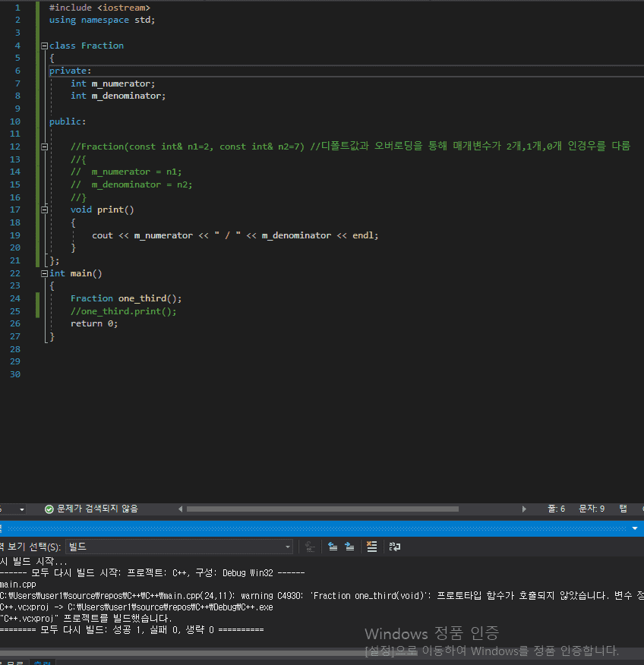Place cursor on the private: line

[71, 71]
